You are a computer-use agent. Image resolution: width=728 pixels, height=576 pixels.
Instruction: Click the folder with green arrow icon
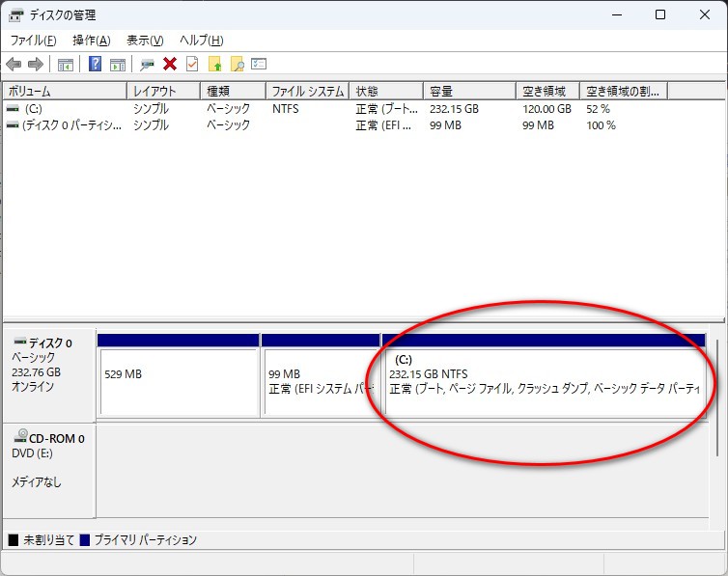point(214,64)
